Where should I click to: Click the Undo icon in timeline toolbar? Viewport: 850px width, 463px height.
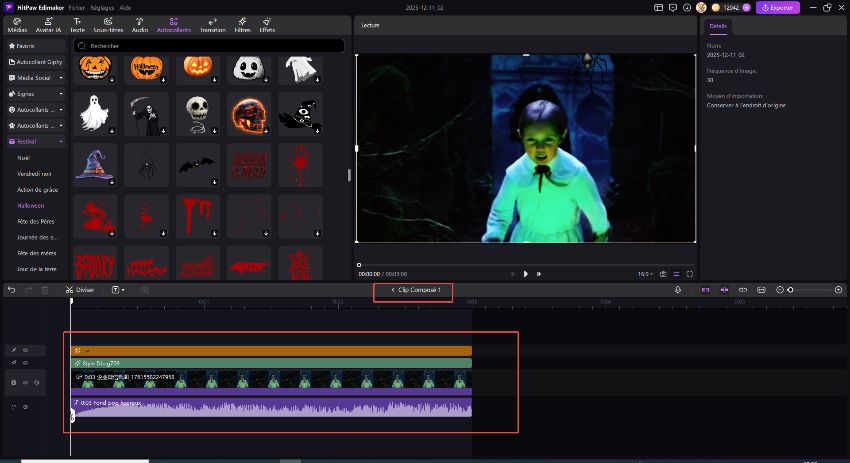tap(11, 290)
